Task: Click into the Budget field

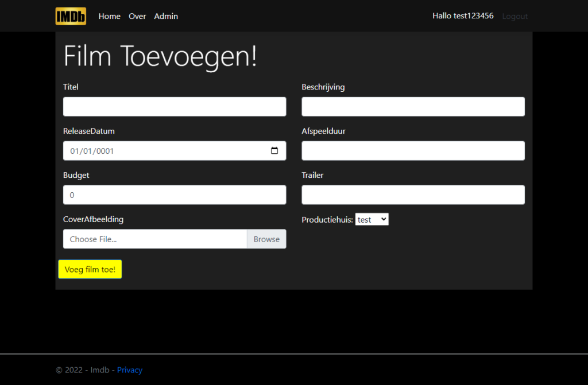Action: click(x=175, y=195)
